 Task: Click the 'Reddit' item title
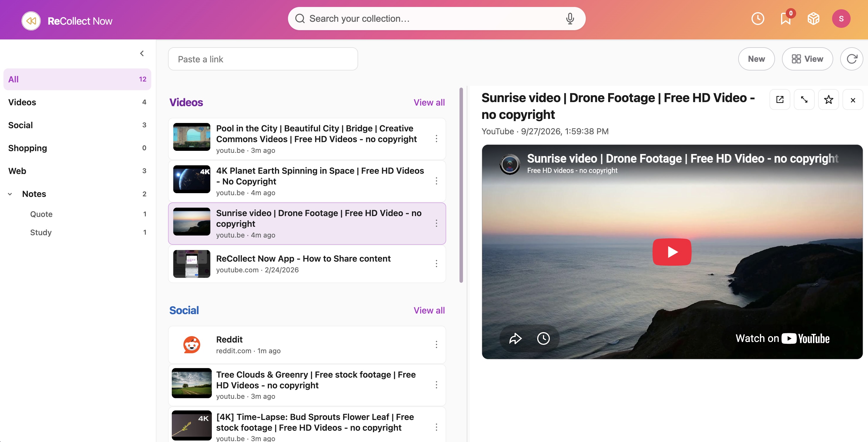(x=229, y=340)
